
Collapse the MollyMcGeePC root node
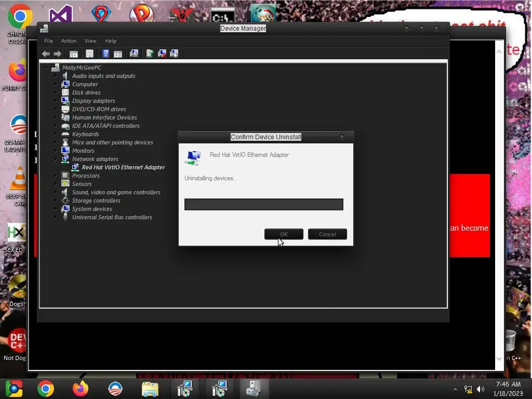coord(46,68)
